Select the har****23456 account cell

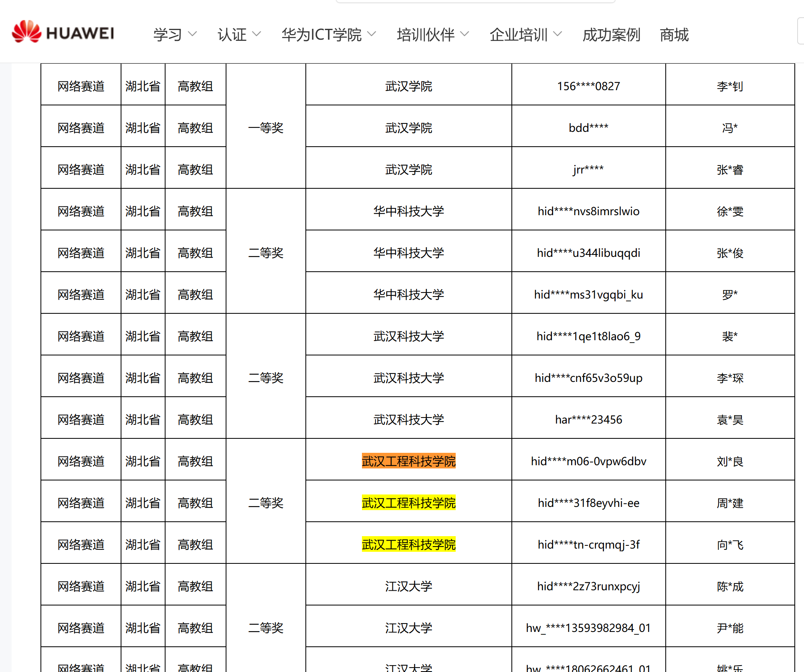pos(588,420)
